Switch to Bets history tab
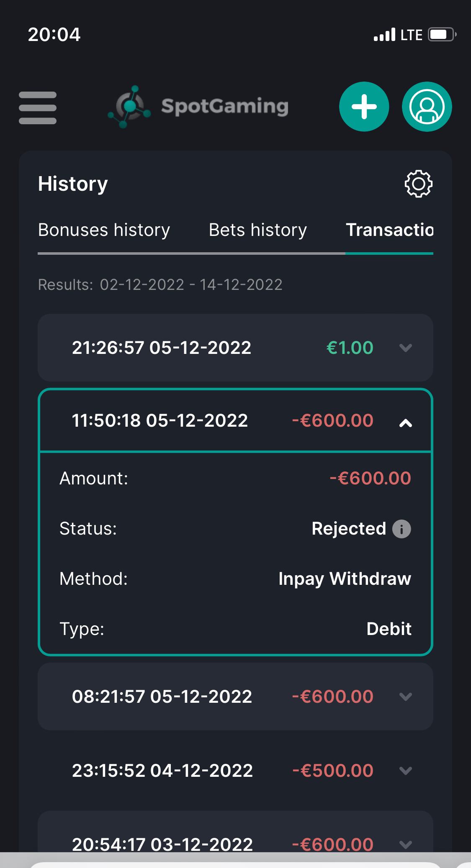The height and width of the screenshot is (868, 471). click(x=257, y=230)
